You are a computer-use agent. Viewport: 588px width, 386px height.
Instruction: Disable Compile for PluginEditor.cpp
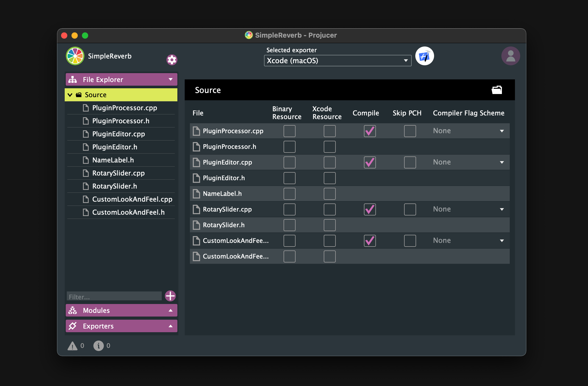click(370, 162)
